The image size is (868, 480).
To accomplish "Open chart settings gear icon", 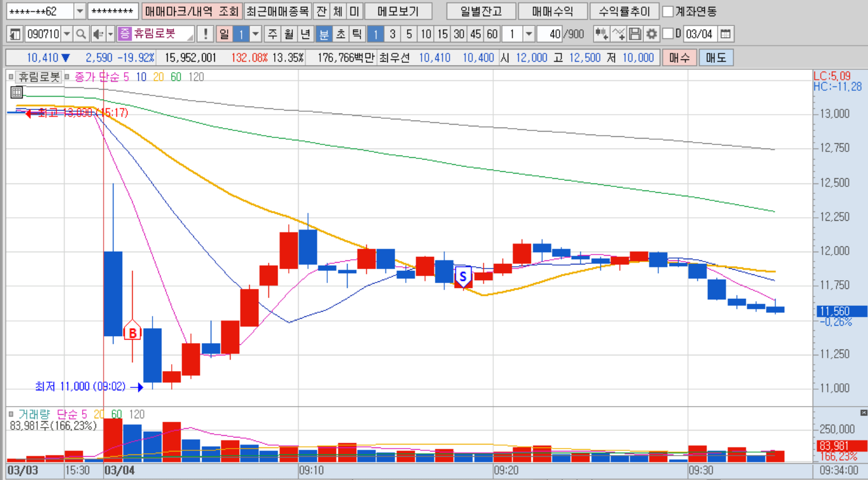I will 651,34.
